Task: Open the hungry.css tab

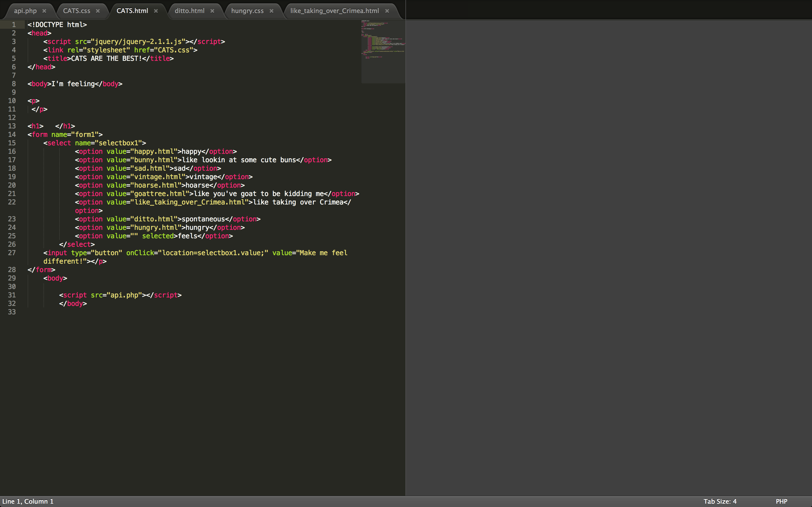Action: [247, 11]
